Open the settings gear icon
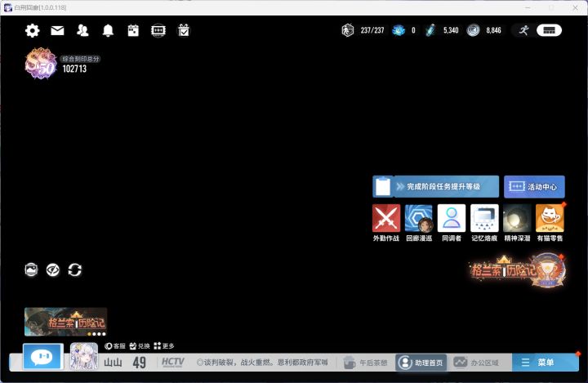Viewport: 588px width, 383px height. (32, 30)
